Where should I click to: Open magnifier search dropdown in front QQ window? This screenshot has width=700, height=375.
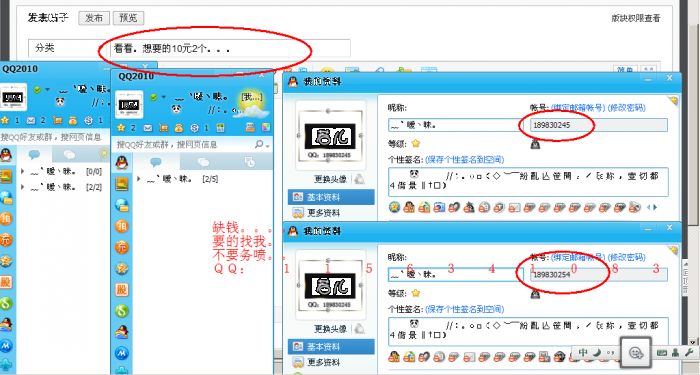coord(262,144)
